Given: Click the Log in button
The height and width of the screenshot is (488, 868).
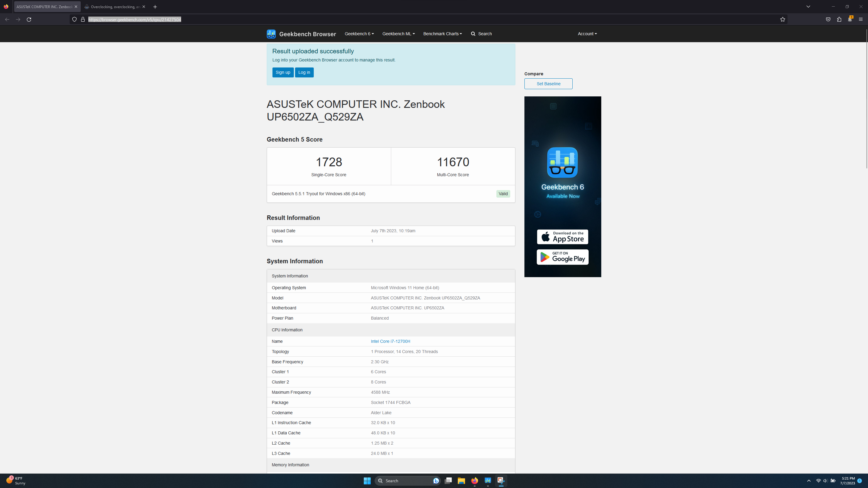Looking at the screenshot, I should (304, 72).
